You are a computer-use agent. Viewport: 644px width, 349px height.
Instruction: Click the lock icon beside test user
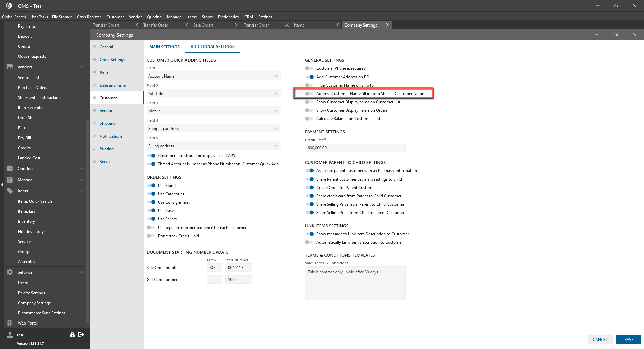click(x=72, y=335)
